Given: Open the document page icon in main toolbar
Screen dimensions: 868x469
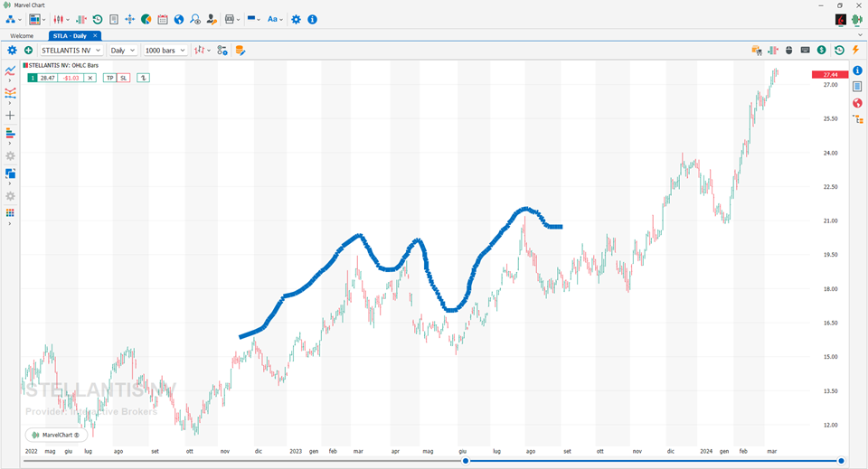Looking at the screenshot, I should [x=114, y=19].
